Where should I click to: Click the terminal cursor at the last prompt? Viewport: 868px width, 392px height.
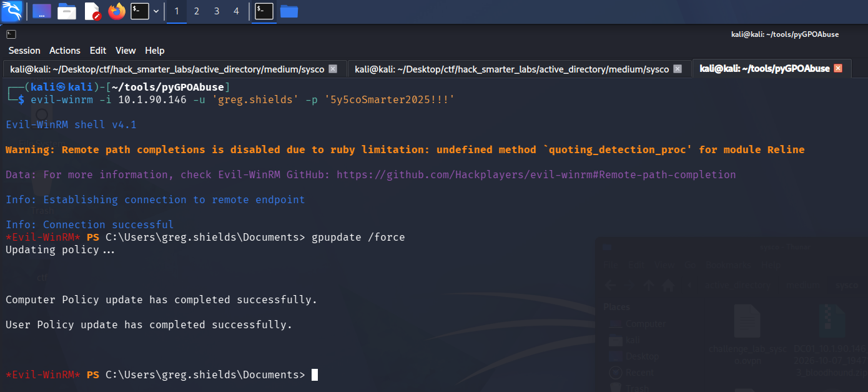coord(315,374)
